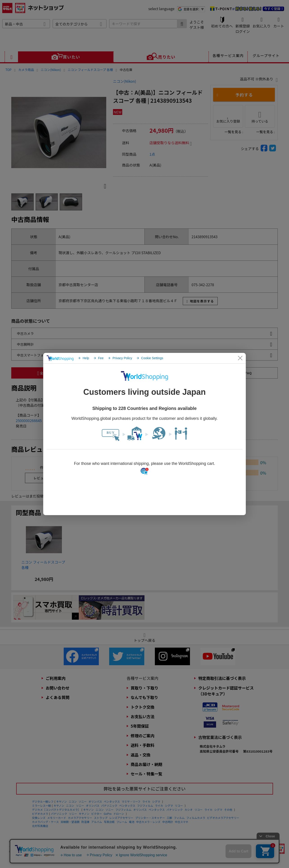Share on Facebook icon

click(x=264, y=148)
